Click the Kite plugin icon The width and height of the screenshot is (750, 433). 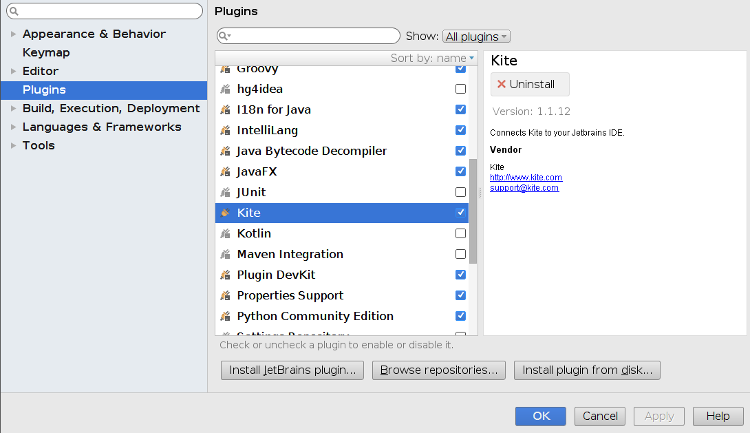(x=225, y=212)
